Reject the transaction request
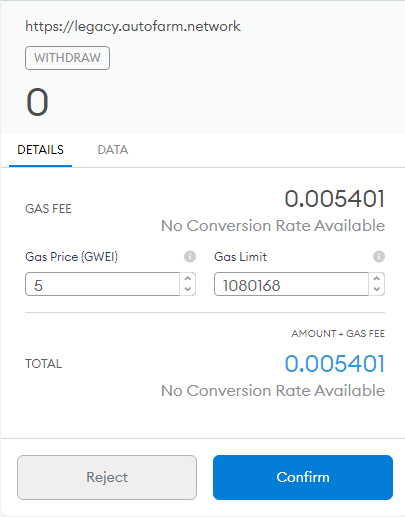Image resolution: width=405 pixels, height=517 pixels. (x=107, y=477)
